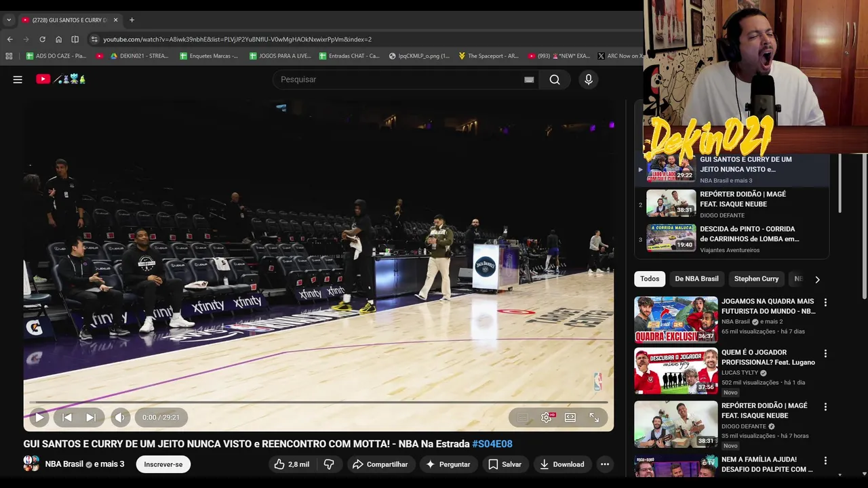Viewport: 868px width, 488px height.
Task: Start voice search with the microphone icon
Action: click(588, 79)
